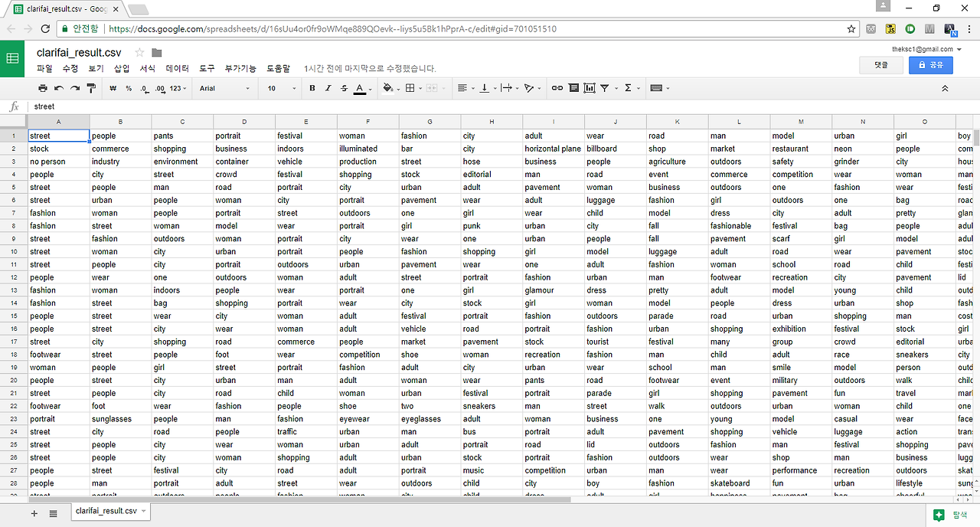Click cell containing 'skateboard'

740,483
